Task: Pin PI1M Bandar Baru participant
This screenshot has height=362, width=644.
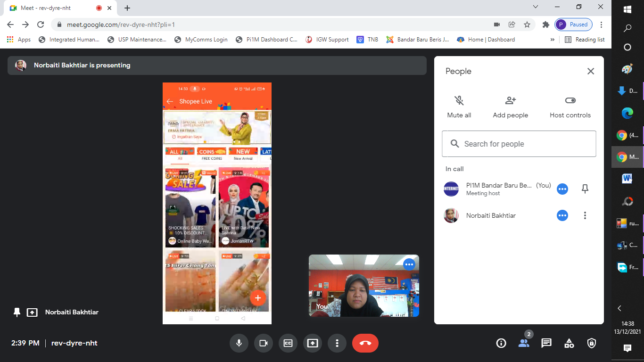Action: coord(585,189)
